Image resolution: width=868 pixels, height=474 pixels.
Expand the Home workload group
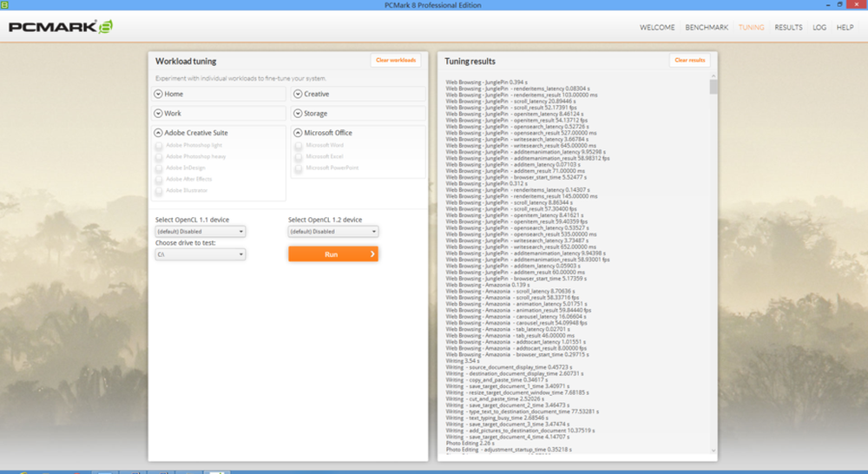(218, 94)
